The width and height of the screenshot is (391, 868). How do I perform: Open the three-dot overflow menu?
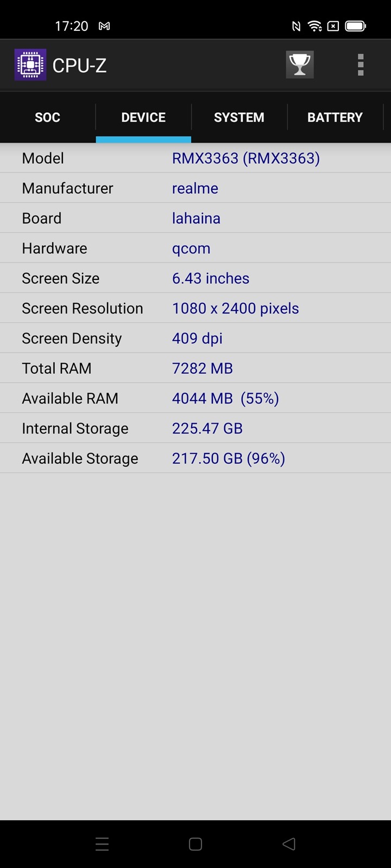[361, 65]
